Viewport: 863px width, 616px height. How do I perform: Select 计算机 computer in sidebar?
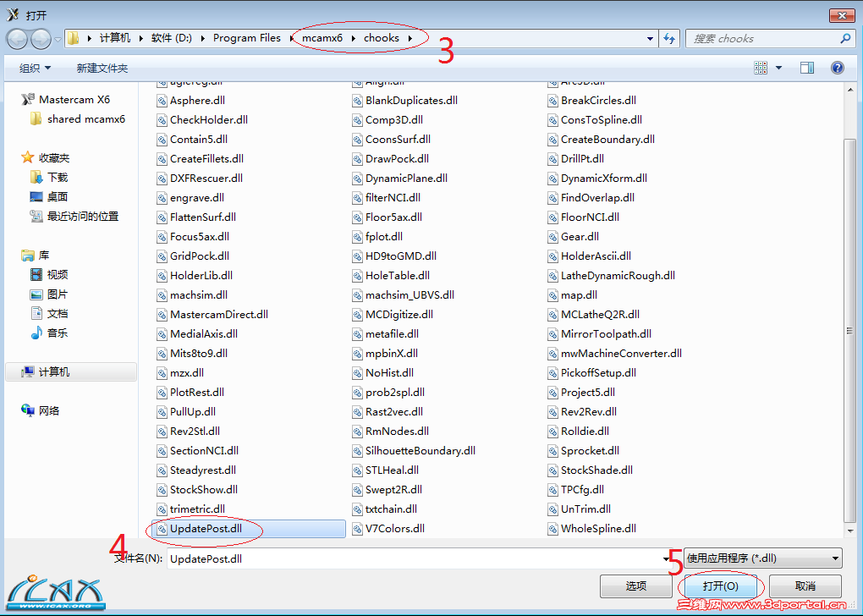click(70, 372)
